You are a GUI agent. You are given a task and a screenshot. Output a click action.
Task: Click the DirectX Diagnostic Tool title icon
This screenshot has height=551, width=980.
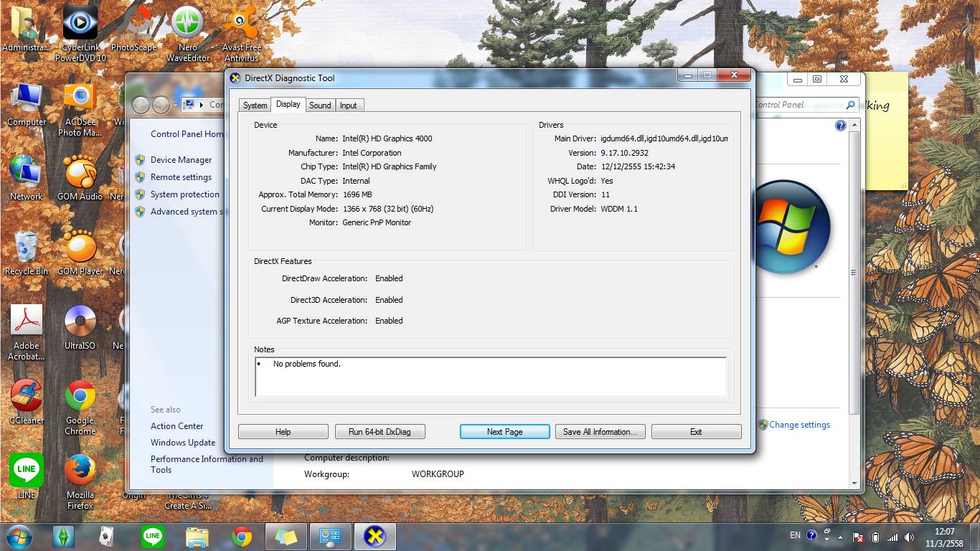[235, 78]
